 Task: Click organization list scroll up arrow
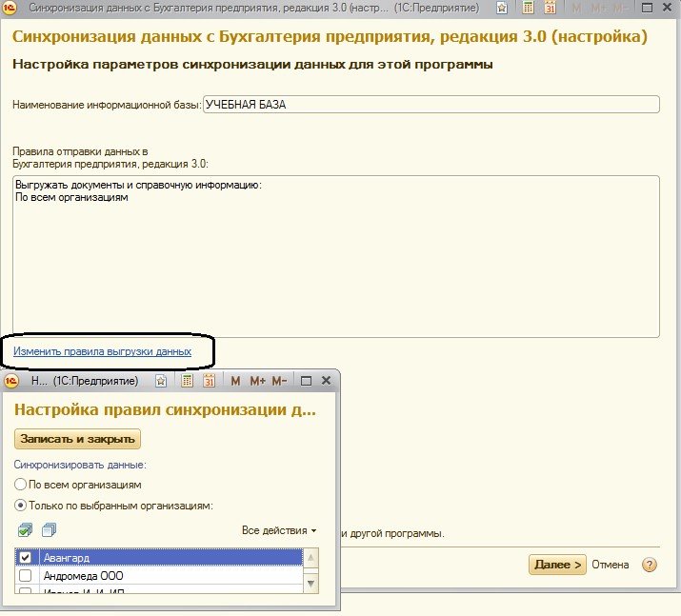coord(310,558)
